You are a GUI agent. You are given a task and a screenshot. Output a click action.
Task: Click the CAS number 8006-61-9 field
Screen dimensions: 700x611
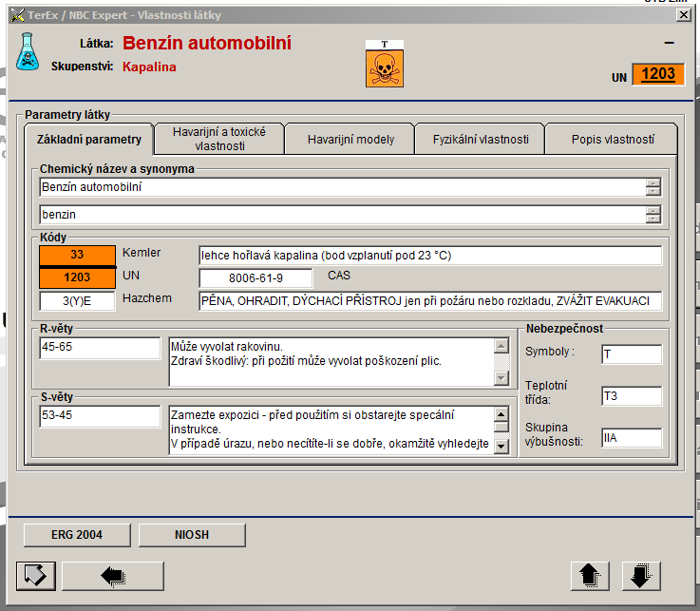[255, 278]
